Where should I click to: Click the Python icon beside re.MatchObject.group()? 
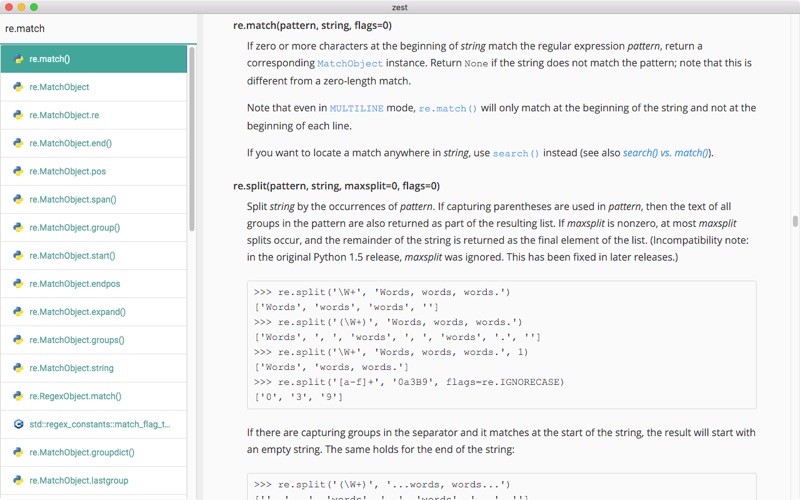[18, 228]
